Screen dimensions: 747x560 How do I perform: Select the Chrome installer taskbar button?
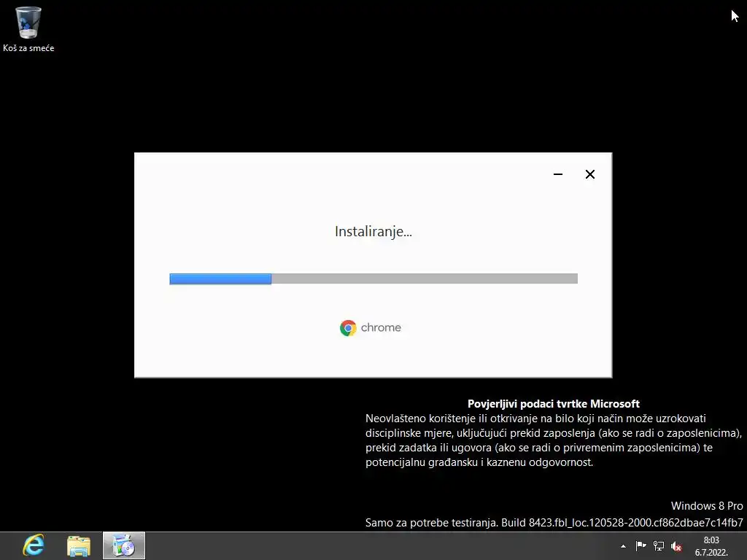124,545
